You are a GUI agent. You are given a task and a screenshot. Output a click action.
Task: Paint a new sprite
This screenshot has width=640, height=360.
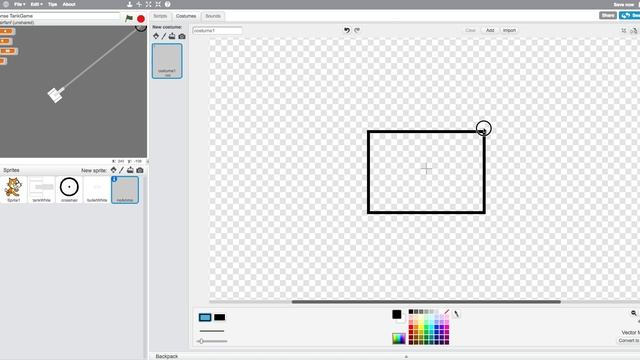[122, 170]
